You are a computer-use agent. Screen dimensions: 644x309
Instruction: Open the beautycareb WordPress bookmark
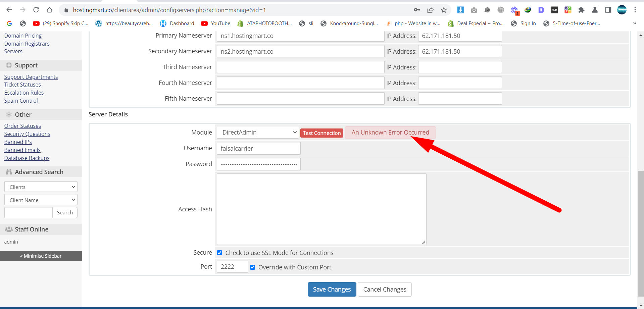click(124, 23)
